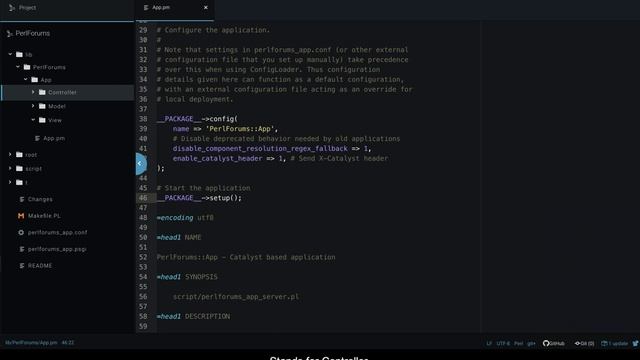Viewport: 640px width, 360px height.
Task: Click the UTF-8 encoding selector
Action: coord(503,343)
